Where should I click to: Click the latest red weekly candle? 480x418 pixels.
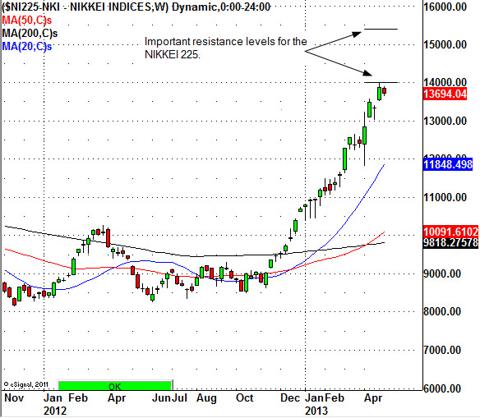385,91
